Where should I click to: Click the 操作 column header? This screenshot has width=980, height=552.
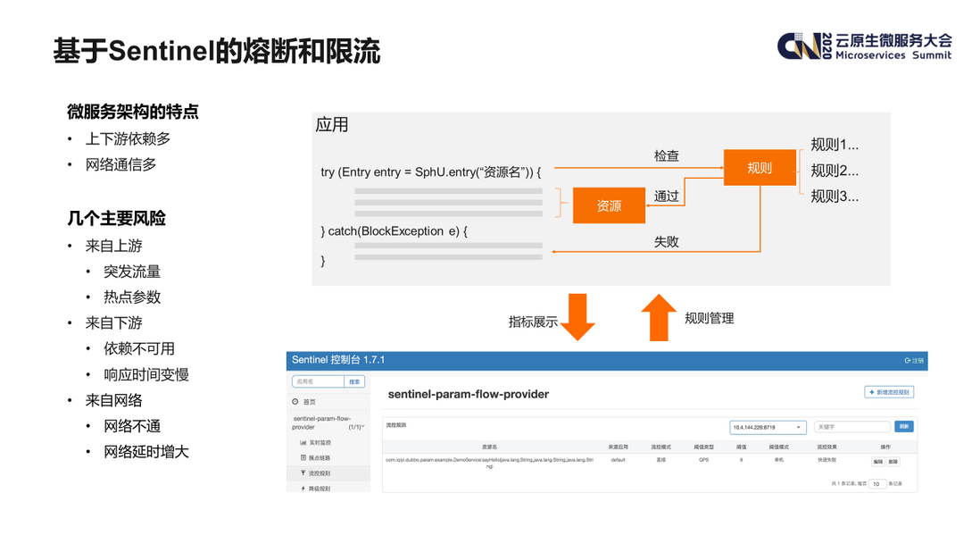coord(885,447)
